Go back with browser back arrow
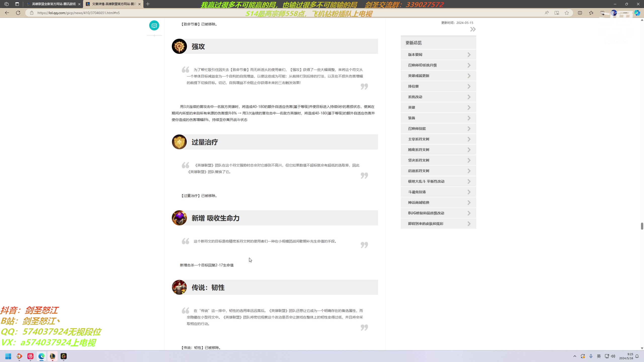This screenshot has height=362, width=644. point(7,13)
